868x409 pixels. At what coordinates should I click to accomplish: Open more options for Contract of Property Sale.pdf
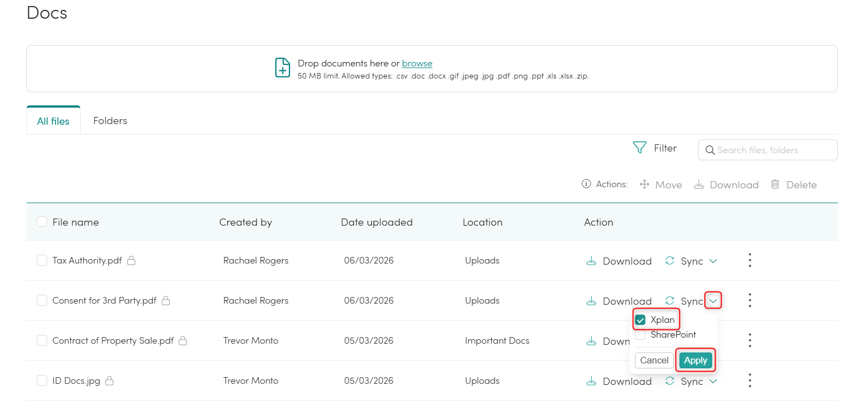click(750, 340)
